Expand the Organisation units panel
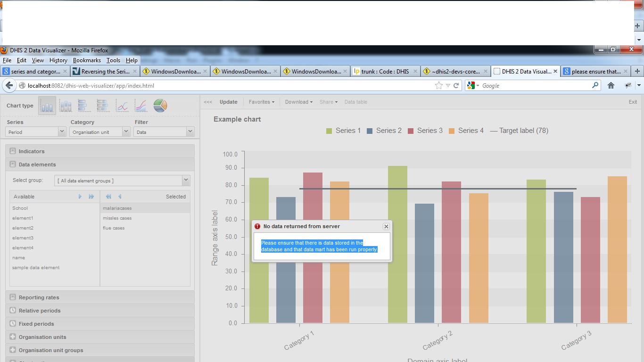644x362 pixels. point(42,337)
